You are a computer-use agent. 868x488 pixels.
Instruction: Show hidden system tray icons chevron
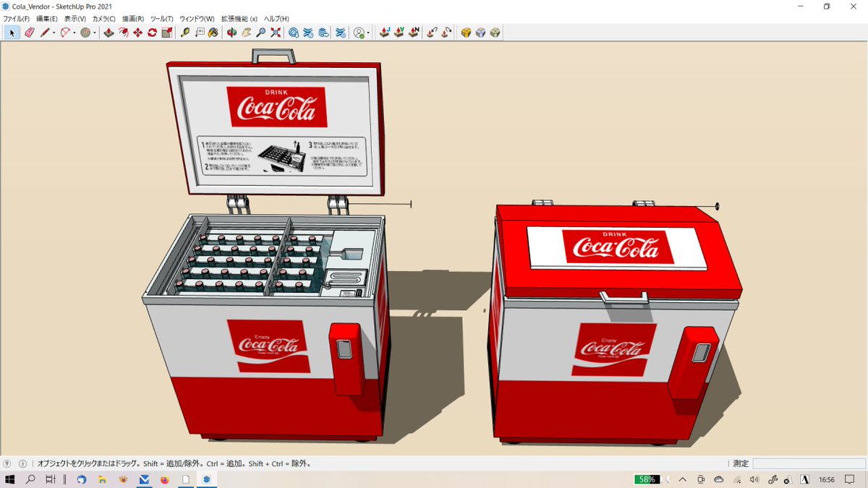tap(682, 479)
